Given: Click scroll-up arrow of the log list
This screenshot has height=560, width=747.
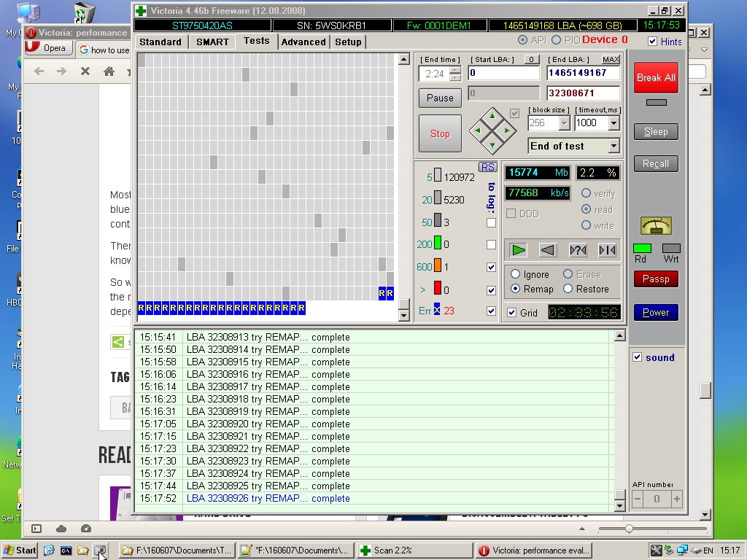Looking at the screenshot, I should pyautogui.click(x=619, y=335).
